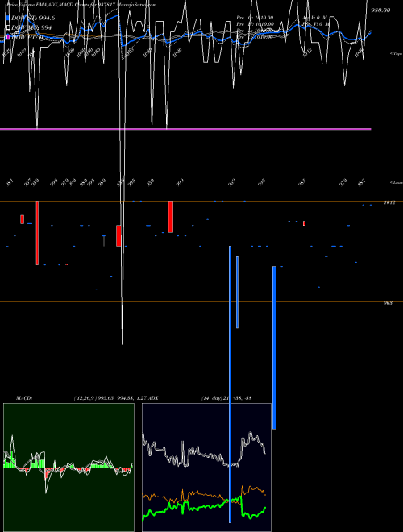Click the 'DOW ST: 994.6' legend text
The width and height of the screenshot is (403, 532).
click(x=33, y=18)
